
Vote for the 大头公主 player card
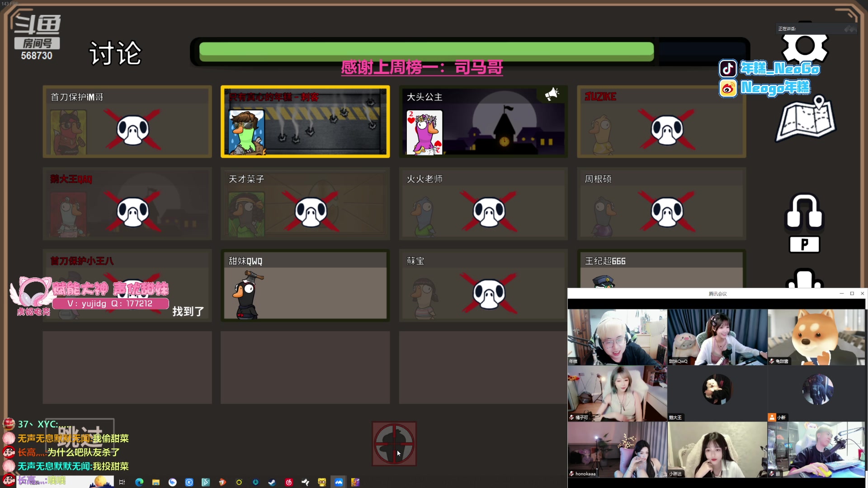coord(483,122)
